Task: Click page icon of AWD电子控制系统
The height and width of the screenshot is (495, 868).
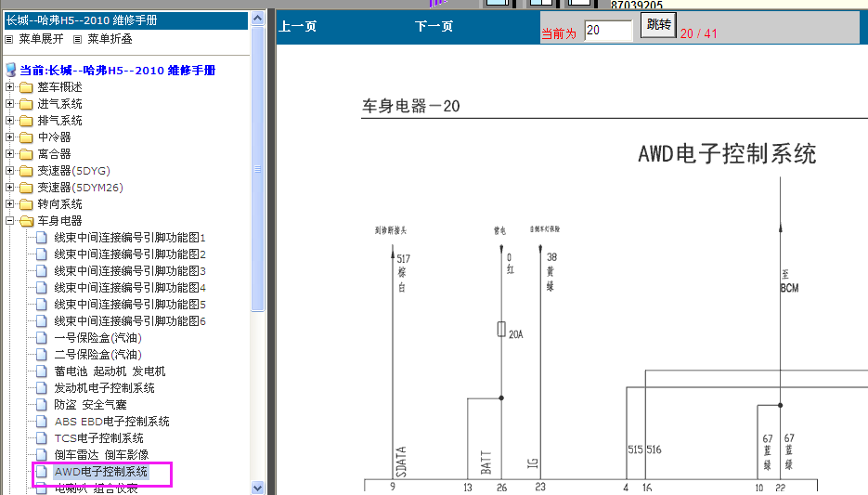Action: tap(42, 471)
